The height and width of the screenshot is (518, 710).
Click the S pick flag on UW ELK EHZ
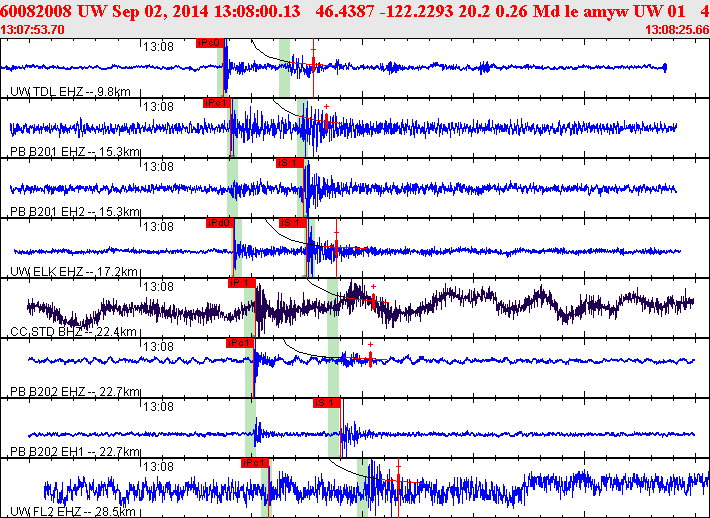coord(292,223)
